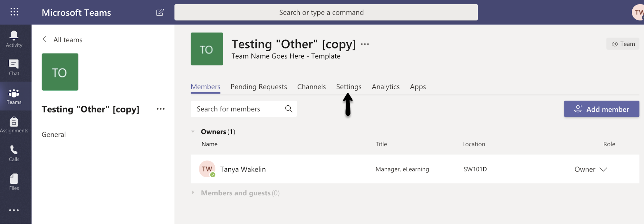
Task: Click the Team visibility button
Action: pyautogui.click(x=623, y=44)
